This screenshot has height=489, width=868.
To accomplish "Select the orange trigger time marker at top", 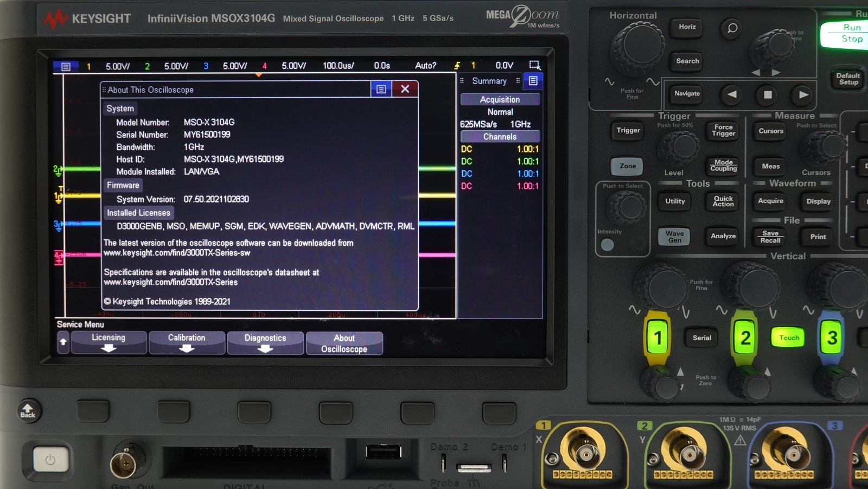I will coord(259,75).
